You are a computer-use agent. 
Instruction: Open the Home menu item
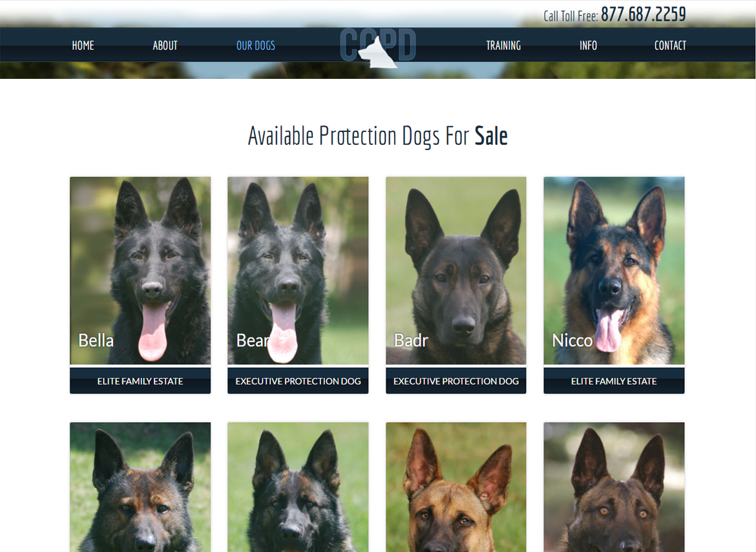[x=83, y=45]
